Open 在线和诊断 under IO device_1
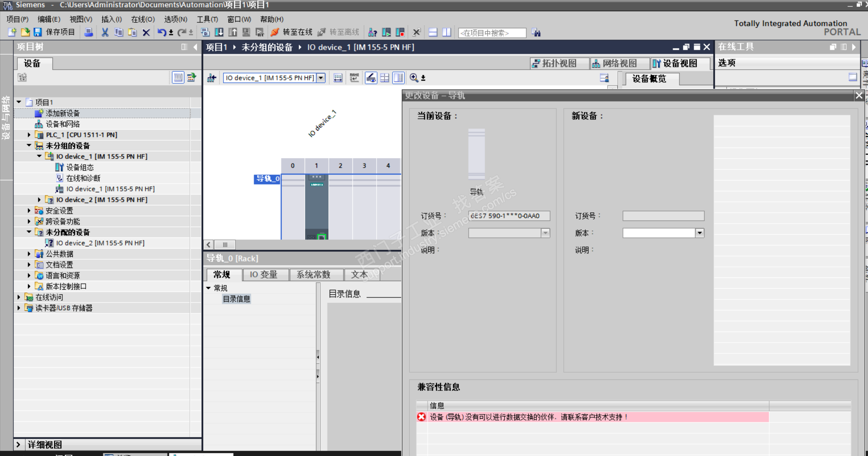 (83, 178)
